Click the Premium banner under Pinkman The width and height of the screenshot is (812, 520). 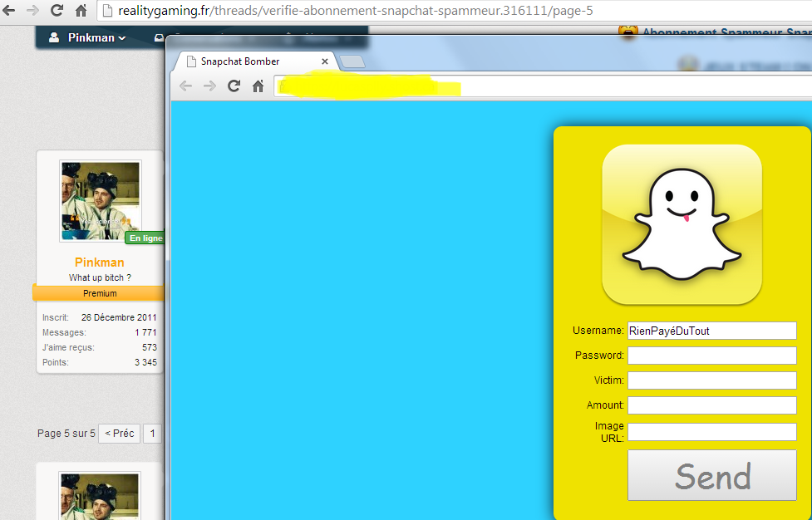[99, 293]
